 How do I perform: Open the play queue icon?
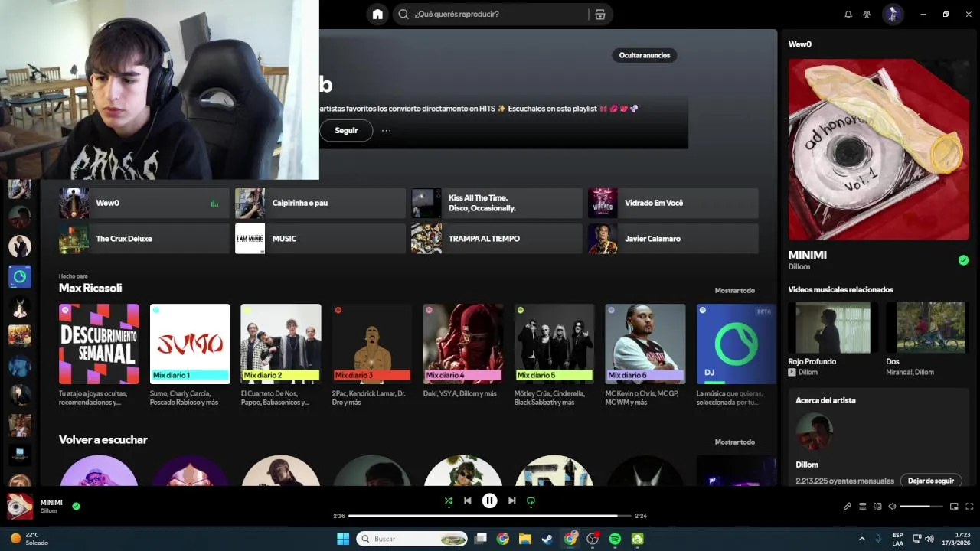click(863, 506)
